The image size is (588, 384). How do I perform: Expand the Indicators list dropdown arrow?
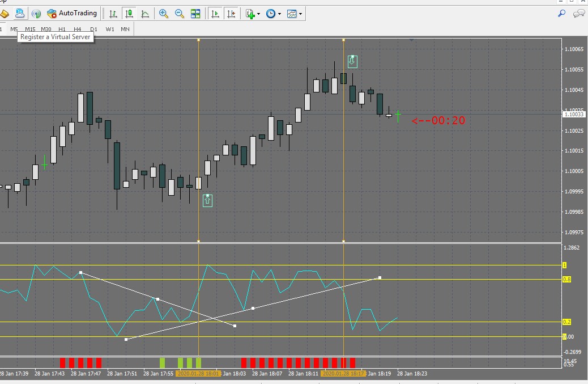259,14
